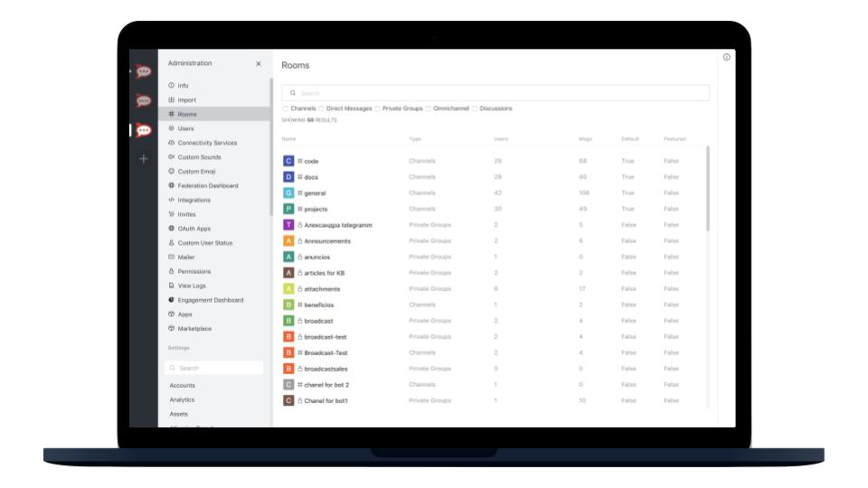The height and width of the screenshot is (488, 868).
Task: Click the Custom User Status icon
Action: click(x=171, y=243)
